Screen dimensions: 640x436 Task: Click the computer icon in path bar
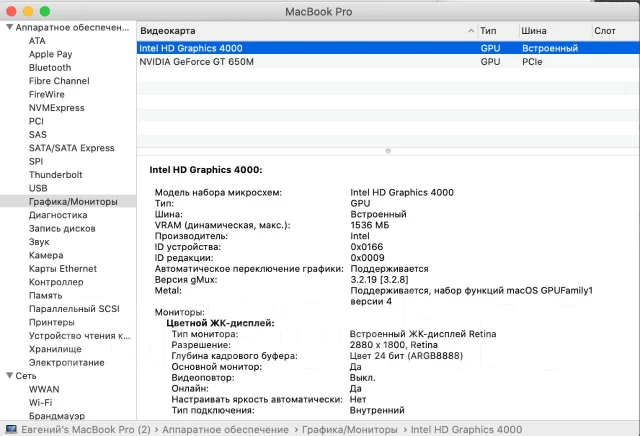[x=11, y=429]
